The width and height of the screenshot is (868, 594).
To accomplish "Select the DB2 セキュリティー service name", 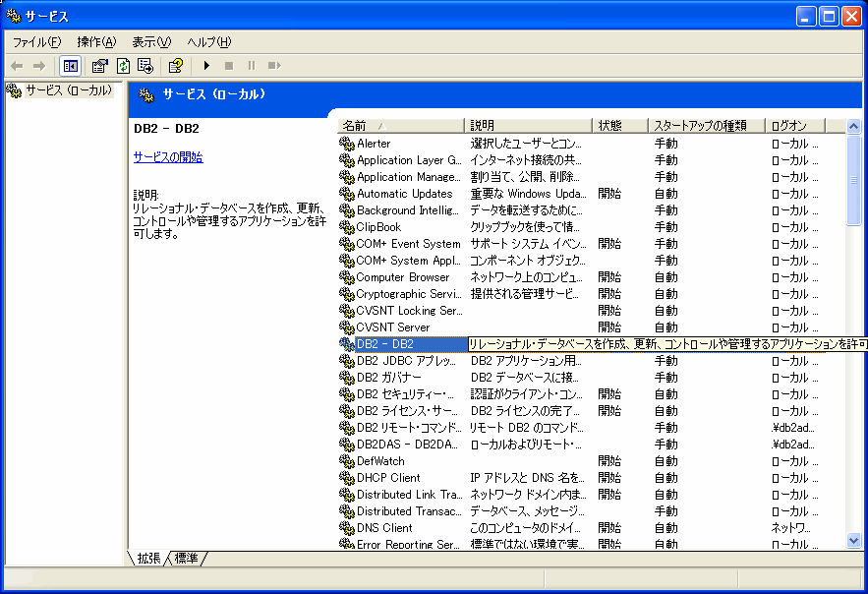I will (405, 394).
